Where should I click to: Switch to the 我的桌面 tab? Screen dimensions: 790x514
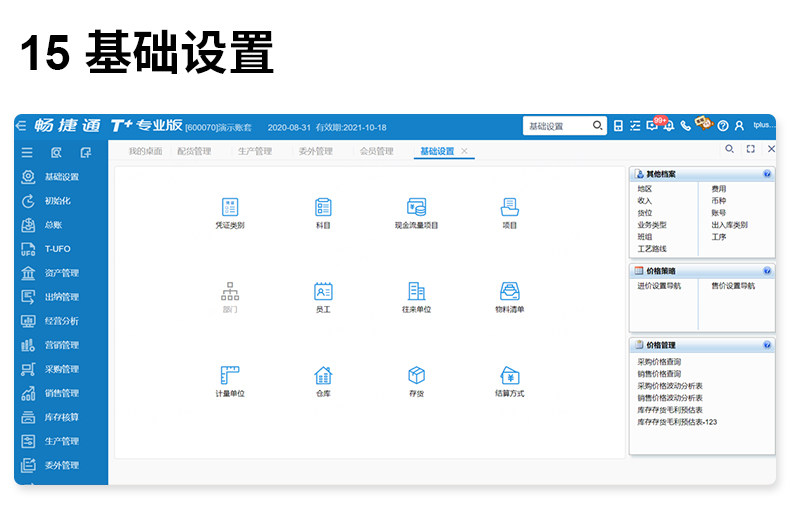145,151
